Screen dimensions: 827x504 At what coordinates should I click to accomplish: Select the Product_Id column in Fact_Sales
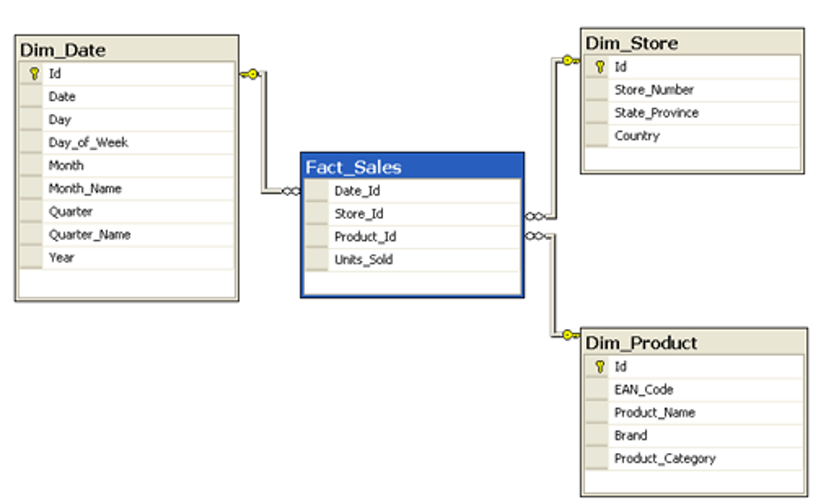[x=413, y=237]
